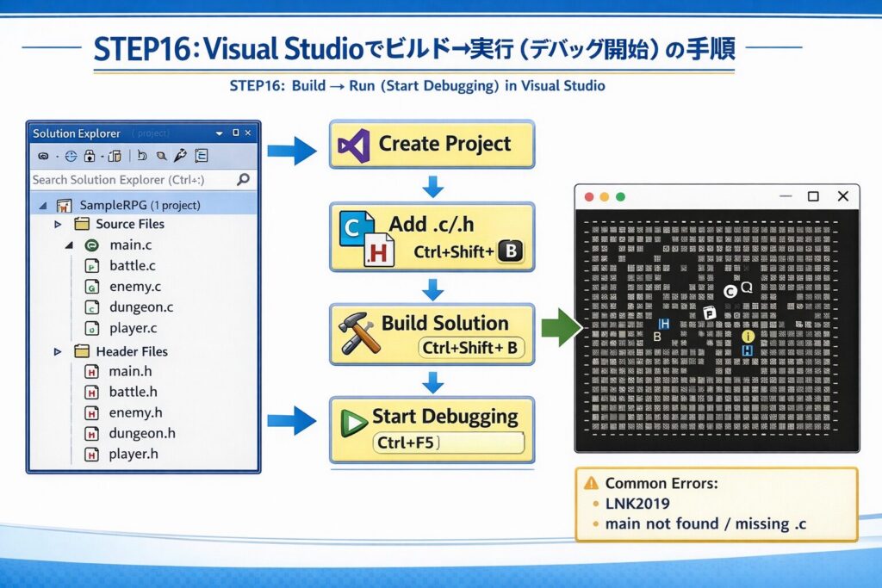Click the last list-view icon in Solution Explorer toolbar
Image resolution: width=882 pixels, height=588 pixels.
pyautogui.click(x=202, y=156)
